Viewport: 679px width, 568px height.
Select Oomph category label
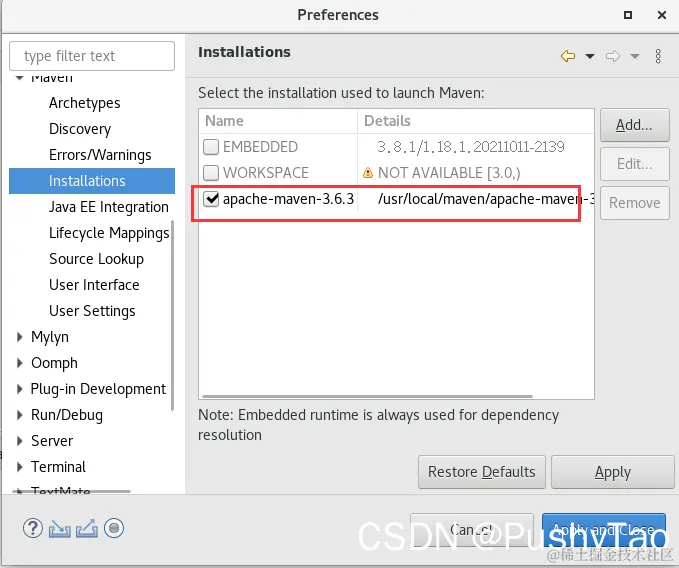tap(54, 363)
